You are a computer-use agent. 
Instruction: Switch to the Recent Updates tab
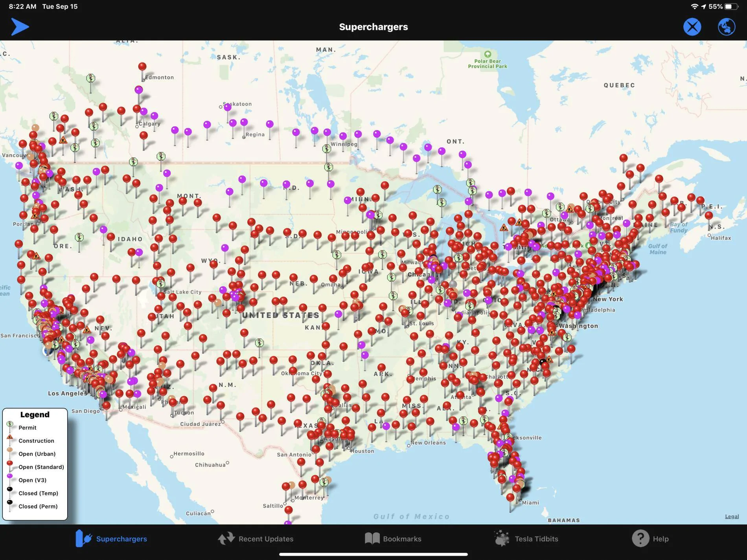click(256, 538)
